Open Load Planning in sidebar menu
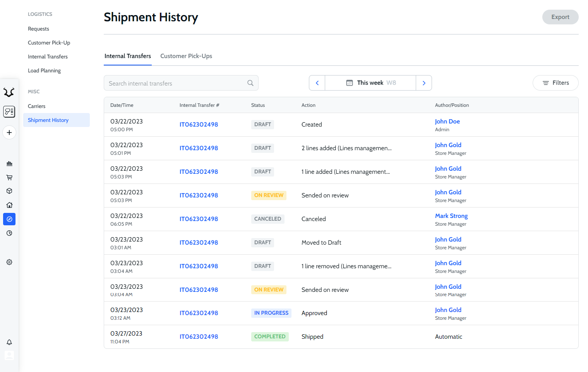The height and width of the screenshot is (372, 588). (x=44, y=70)
